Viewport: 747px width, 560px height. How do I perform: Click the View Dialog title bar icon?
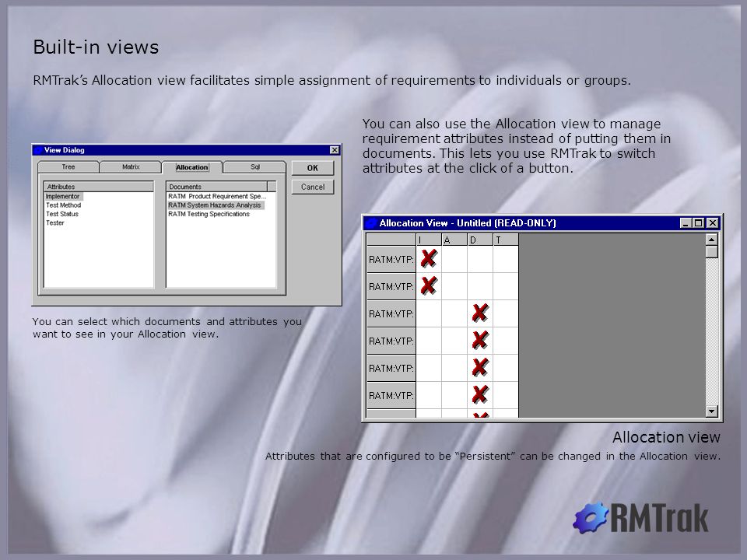38,150
